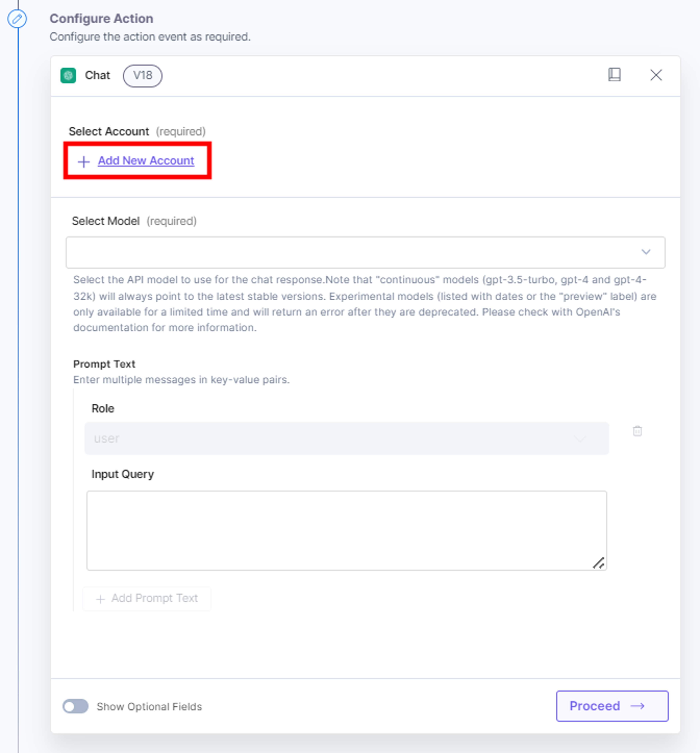700x753 pixels.
Task: Click the Select Model chevron arrow
Action: tap(646, 252)
